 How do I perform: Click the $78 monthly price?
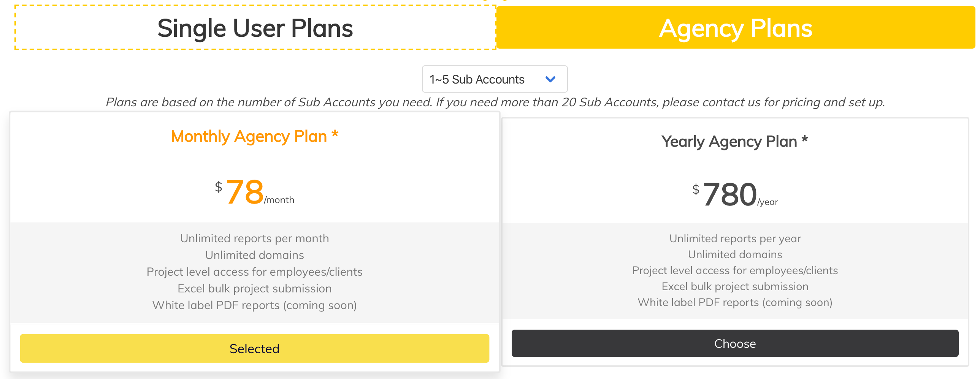click(x=243, y=192)
